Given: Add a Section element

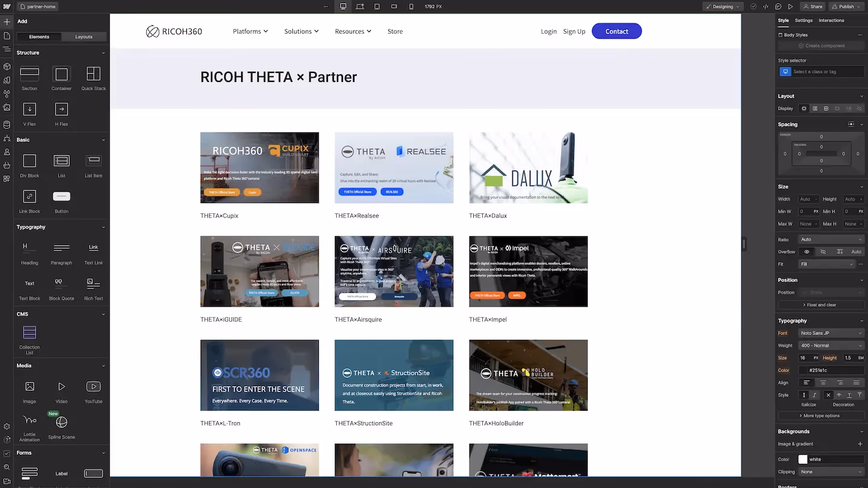Looking at the screenshot, I should (30, 78).
